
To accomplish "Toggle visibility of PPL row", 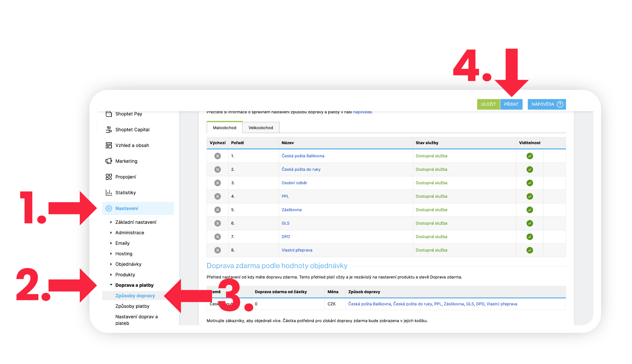I will [530, 196].
